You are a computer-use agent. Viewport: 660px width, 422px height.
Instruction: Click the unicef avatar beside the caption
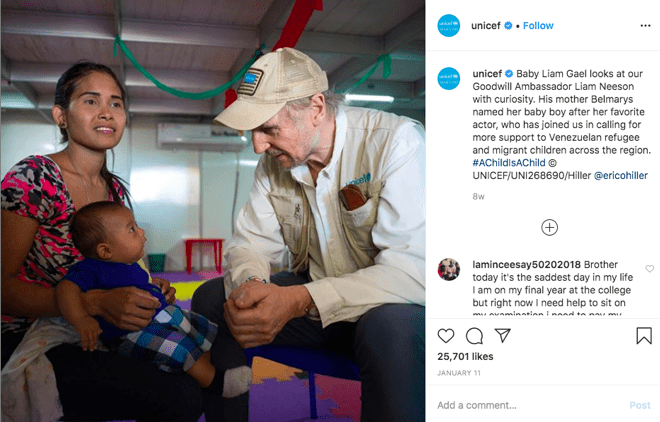448,79
